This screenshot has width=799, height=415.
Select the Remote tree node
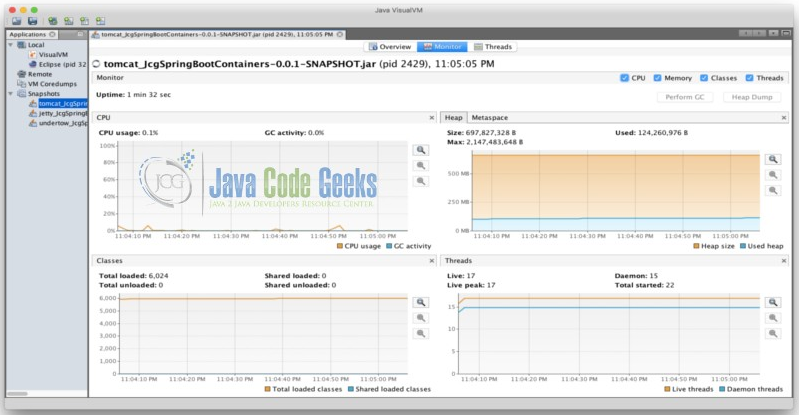(35, 74)
